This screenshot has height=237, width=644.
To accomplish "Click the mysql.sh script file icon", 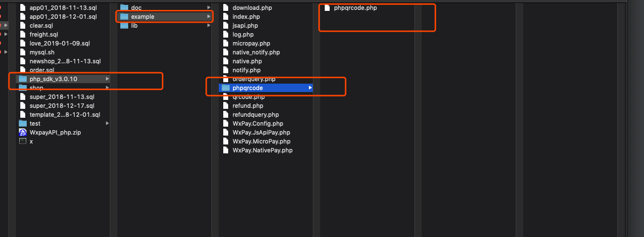I will pos(23,52).
